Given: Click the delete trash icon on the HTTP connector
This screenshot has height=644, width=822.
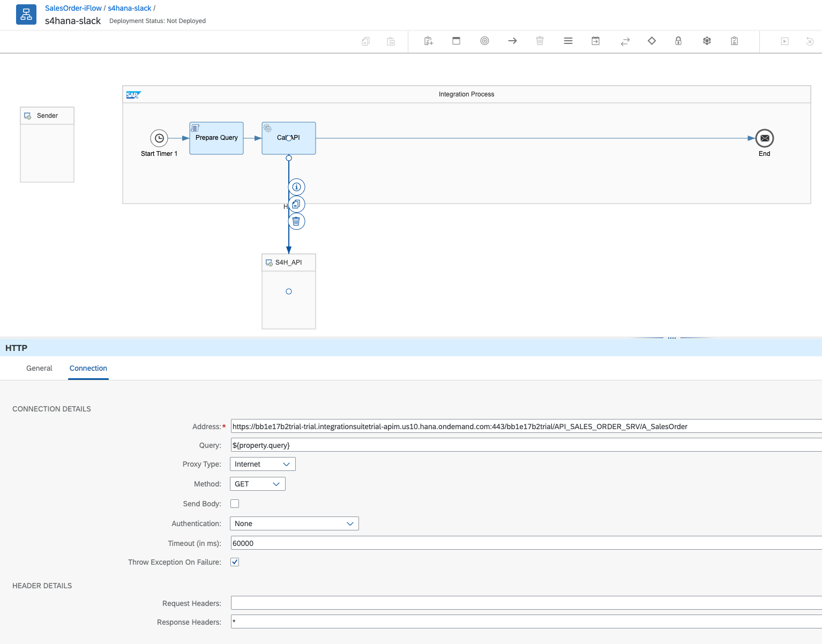Looking at the screenshot, I should 296,221.
